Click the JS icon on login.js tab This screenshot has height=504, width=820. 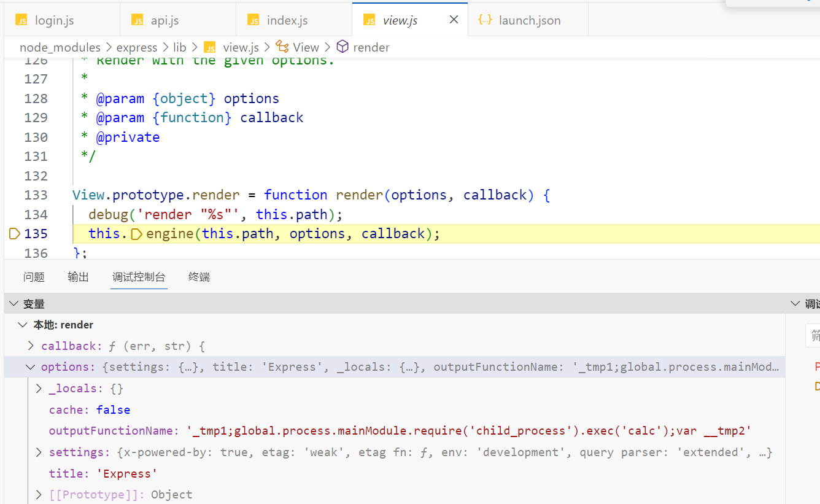(21, 20)
